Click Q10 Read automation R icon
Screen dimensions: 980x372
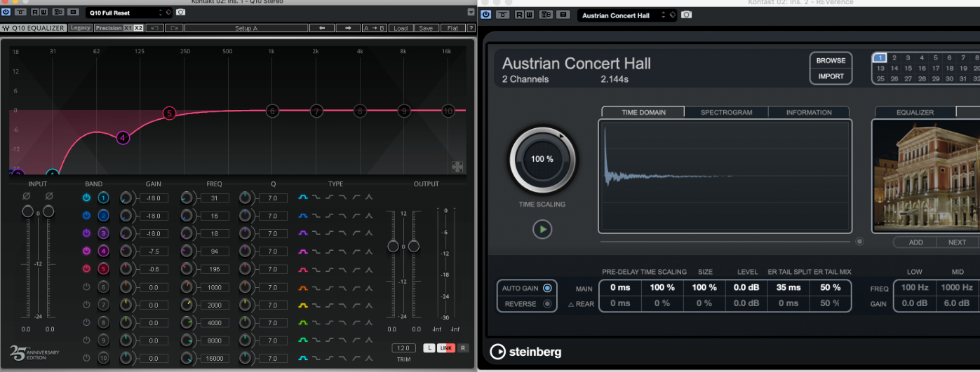click(35, 13)
